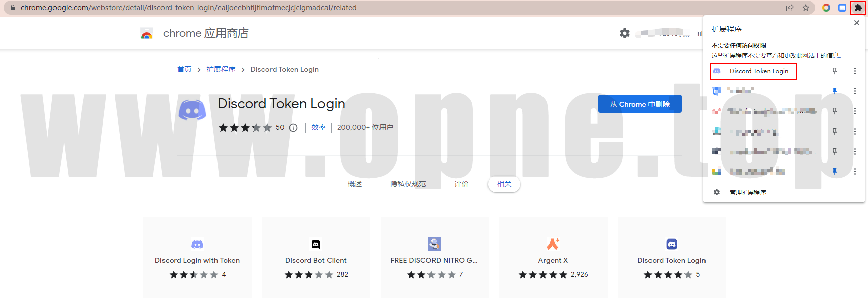Screen dimensions: 868x299
Task: Switch to the 评价 tab
Action: click(x=461, y=184)
